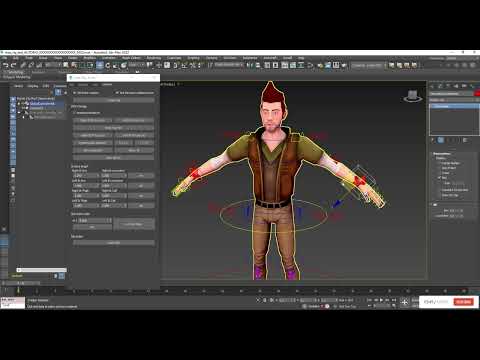Jump to the start frame of the animation

pyautogui.click(x=369, y=300)
